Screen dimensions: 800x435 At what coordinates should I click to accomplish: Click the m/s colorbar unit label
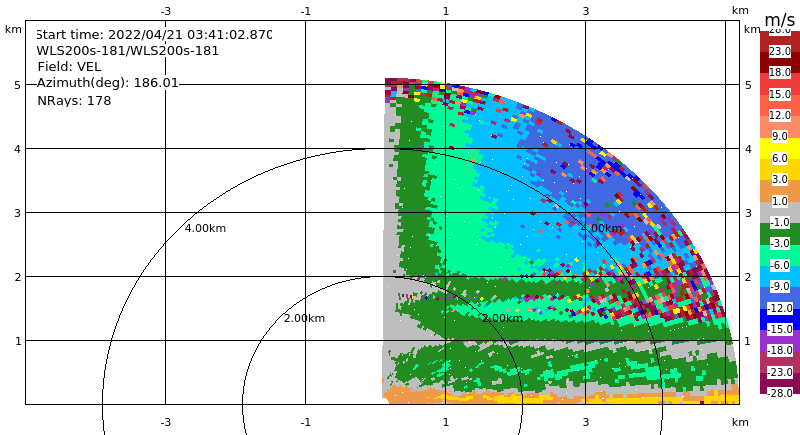[x=780, y=20]
